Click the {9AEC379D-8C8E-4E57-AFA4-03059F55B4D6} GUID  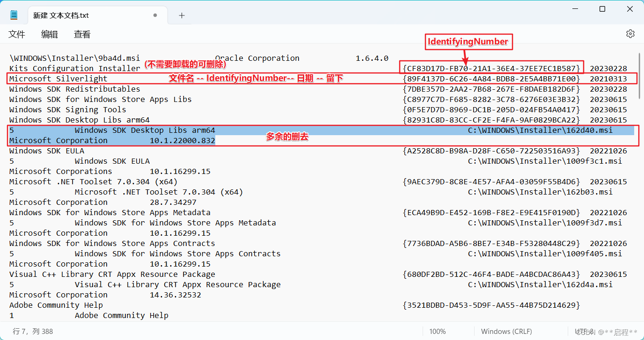coord(491,181)
